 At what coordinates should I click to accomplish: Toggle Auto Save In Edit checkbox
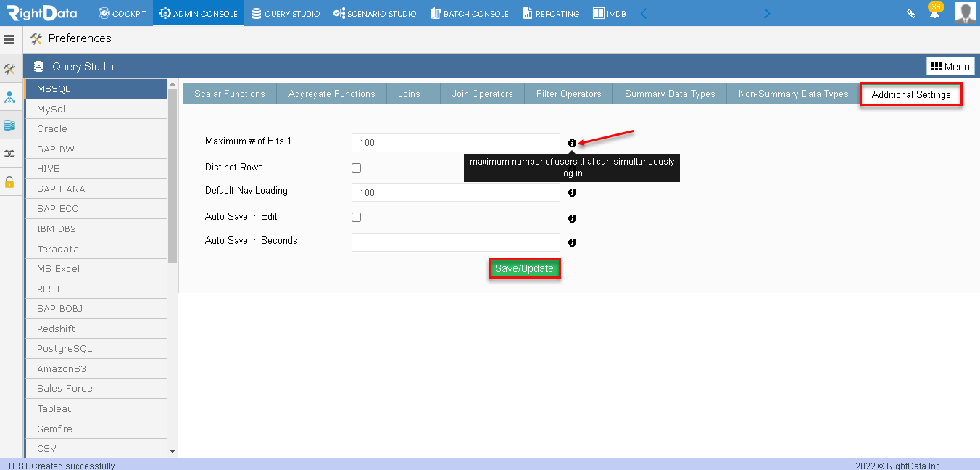356,217
